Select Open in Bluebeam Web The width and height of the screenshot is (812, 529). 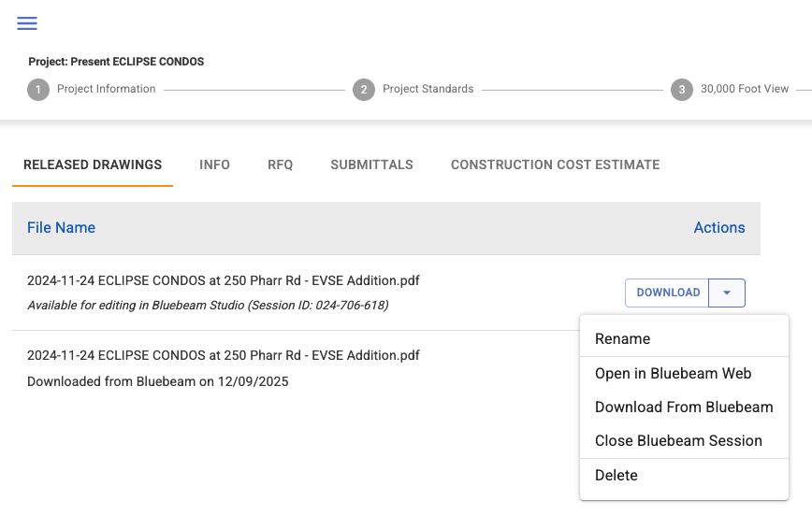point(673,374)
